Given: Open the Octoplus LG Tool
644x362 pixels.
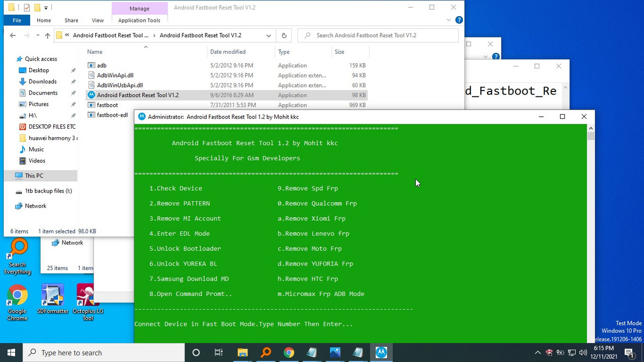Looking at the screenshot, I should point(88,297).
